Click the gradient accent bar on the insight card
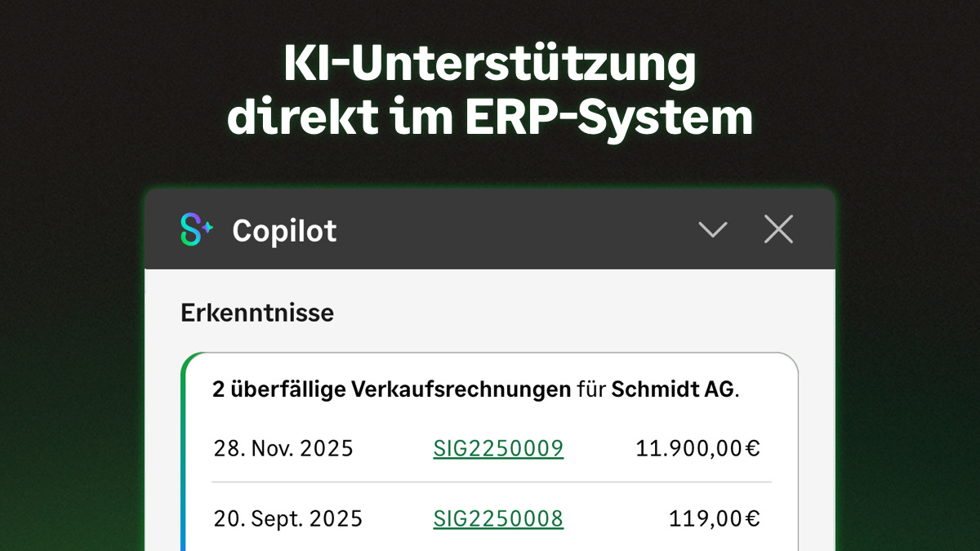 click(184, 457)
